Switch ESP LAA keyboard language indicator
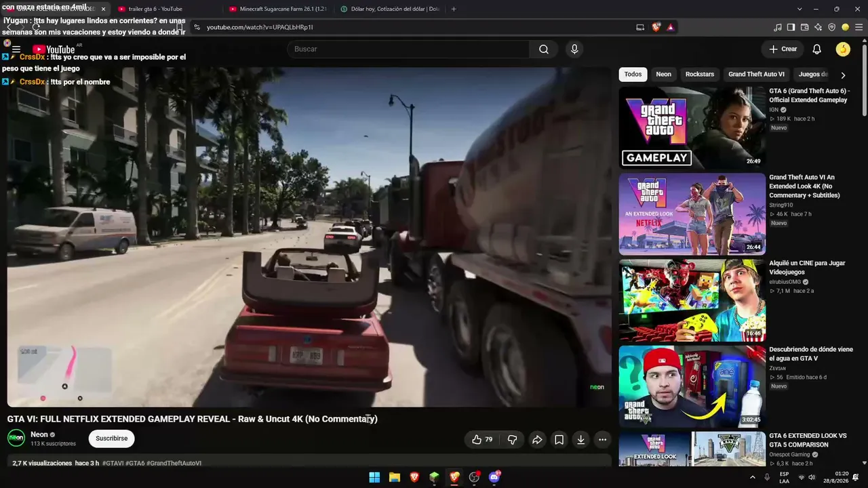The image size is (868, 488). click(784, 477)
